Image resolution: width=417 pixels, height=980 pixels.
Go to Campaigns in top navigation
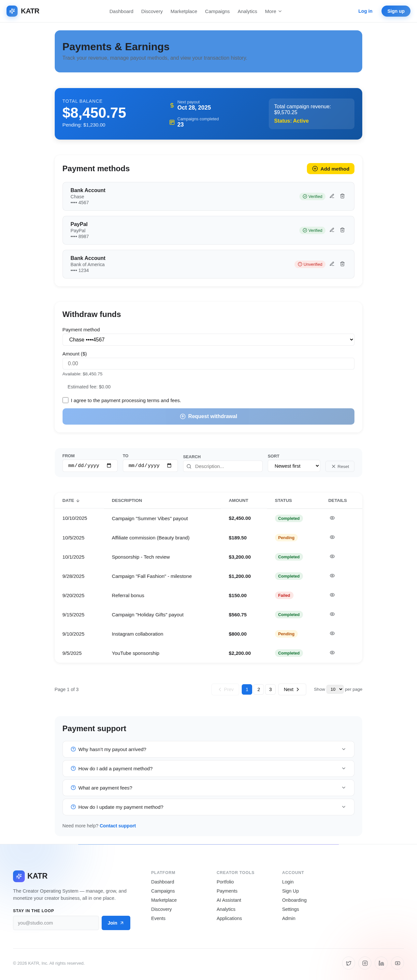217,11
